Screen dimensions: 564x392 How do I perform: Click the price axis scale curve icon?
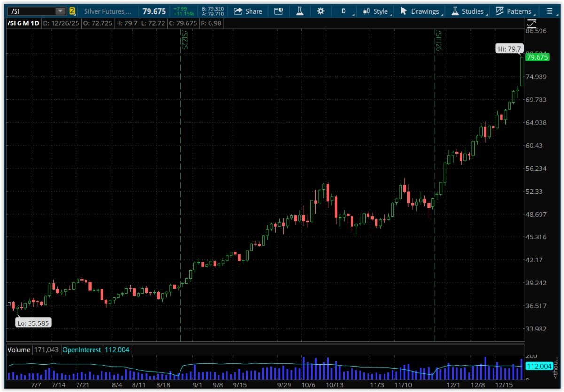coord(532,23)
